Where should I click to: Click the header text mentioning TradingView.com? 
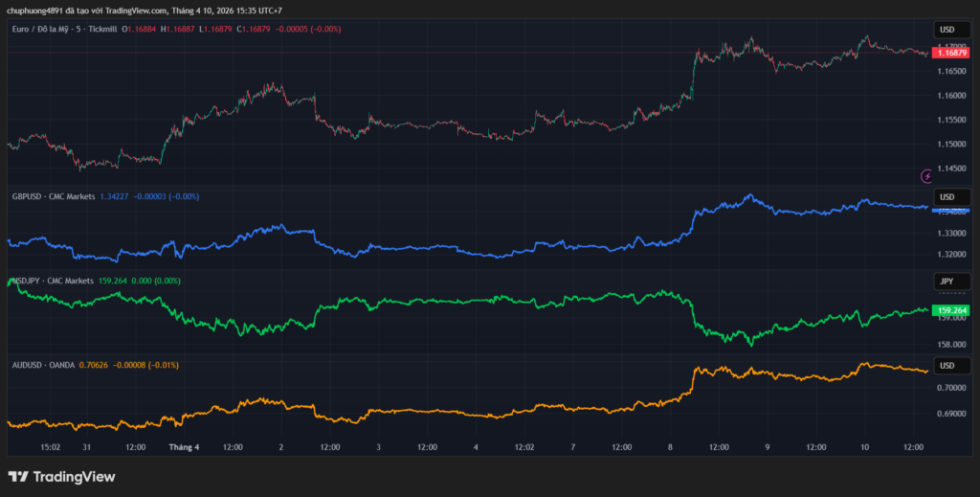coord(144,11)
